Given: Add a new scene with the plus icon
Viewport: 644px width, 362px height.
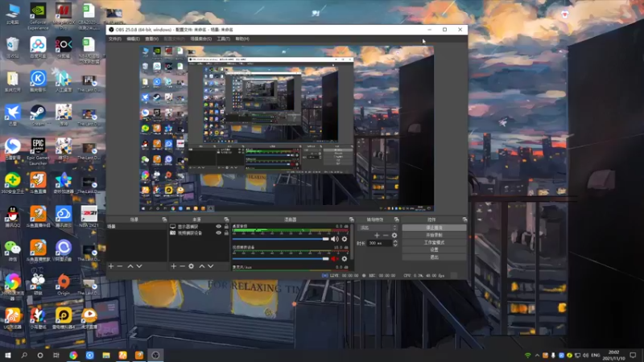Looking at the screenshot, I should click(111, 266).
